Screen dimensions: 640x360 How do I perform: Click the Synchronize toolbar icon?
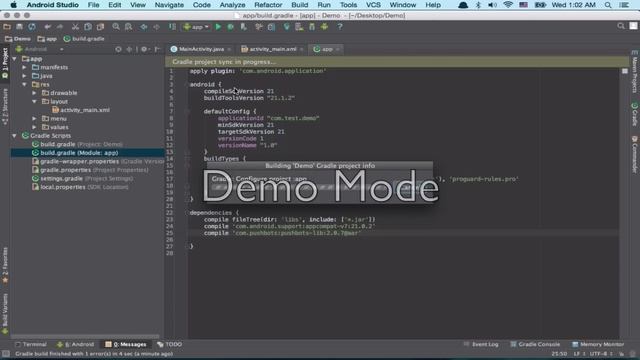point(32,27)
